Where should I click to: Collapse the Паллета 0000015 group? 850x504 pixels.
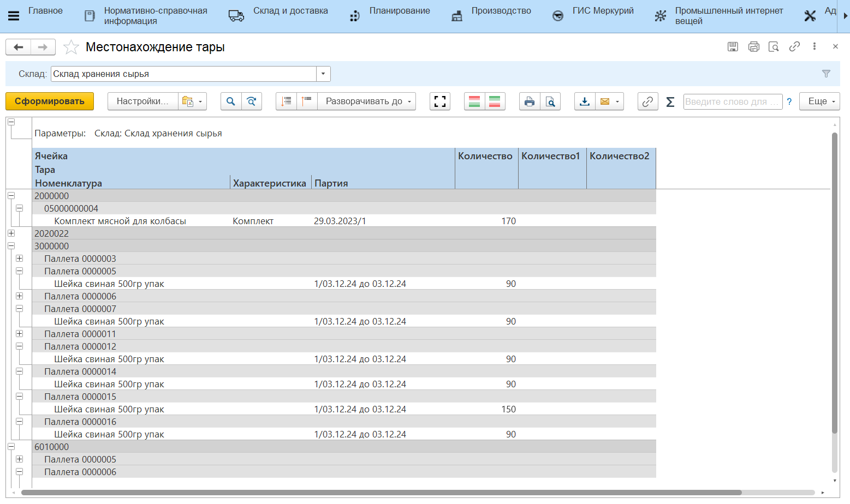[x=19, y=397]
